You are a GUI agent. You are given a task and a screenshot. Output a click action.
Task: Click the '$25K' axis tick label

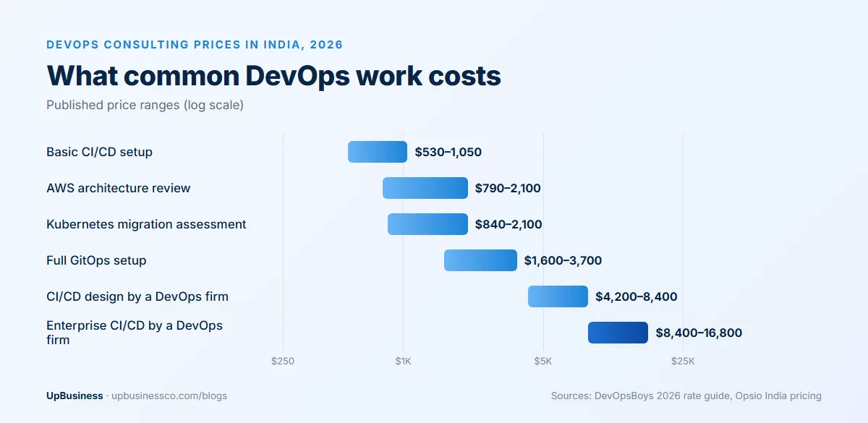[x=683, y=361]
